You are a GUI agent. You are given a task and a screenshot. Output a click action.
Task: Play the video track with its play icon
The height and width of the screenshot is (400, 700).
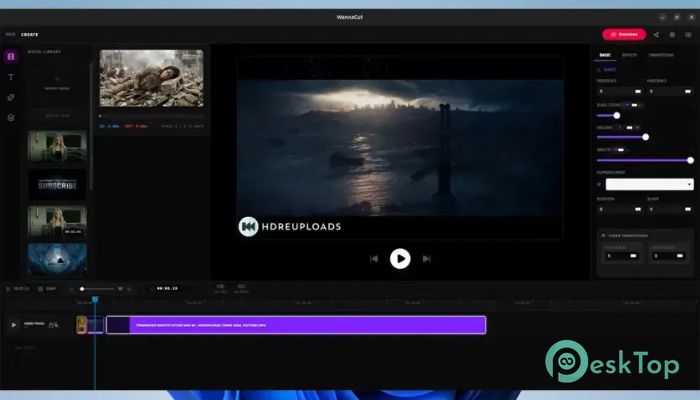[x=13, y=325]
